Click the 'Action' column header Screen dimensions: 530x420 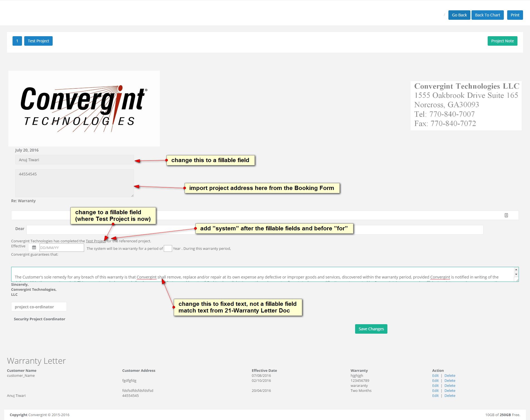(438, 371)
